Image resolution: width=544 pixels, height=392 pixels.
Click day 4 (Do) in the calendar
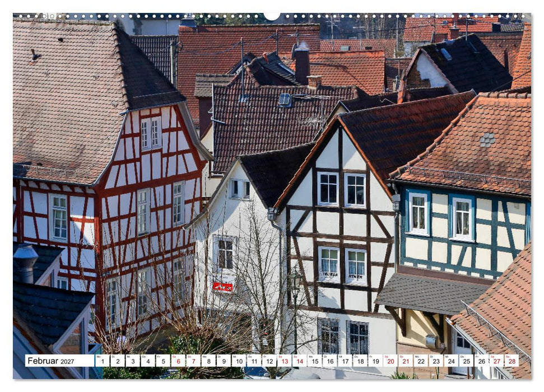pyautogui.click(x=148, y=361)
